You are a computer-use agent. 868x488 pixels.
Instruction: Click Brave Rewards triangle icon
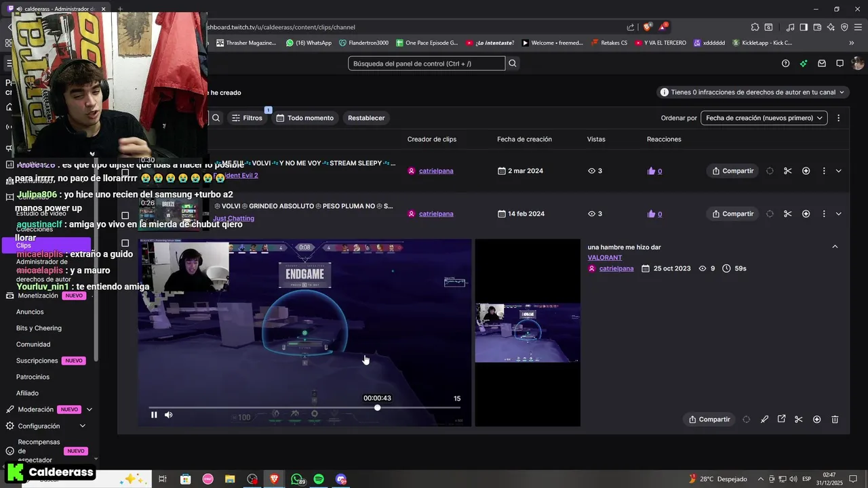663,27
